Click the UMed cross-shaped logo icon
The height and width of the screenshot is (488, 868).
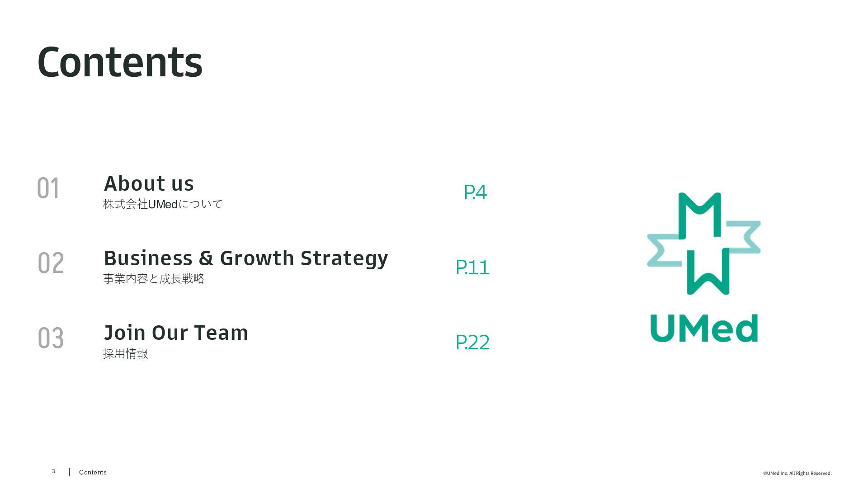pyautogui.click(x=703, y=244)
